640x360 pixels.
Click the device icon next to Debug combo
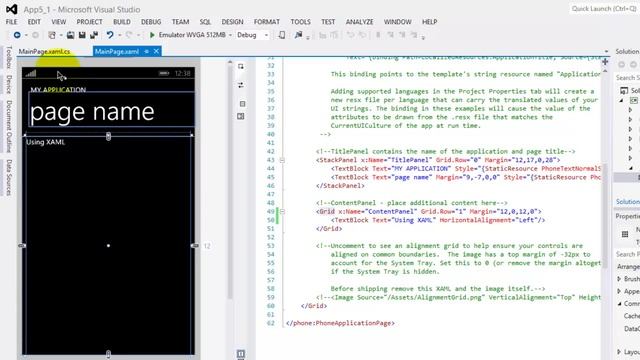point(282,35)
